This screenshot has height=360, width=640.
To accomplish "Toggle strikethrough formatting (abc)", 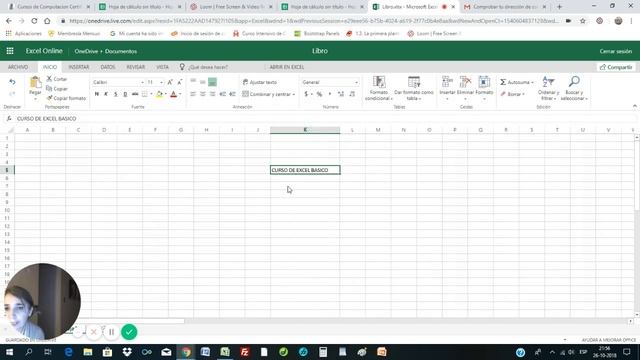I will (135, 94).
